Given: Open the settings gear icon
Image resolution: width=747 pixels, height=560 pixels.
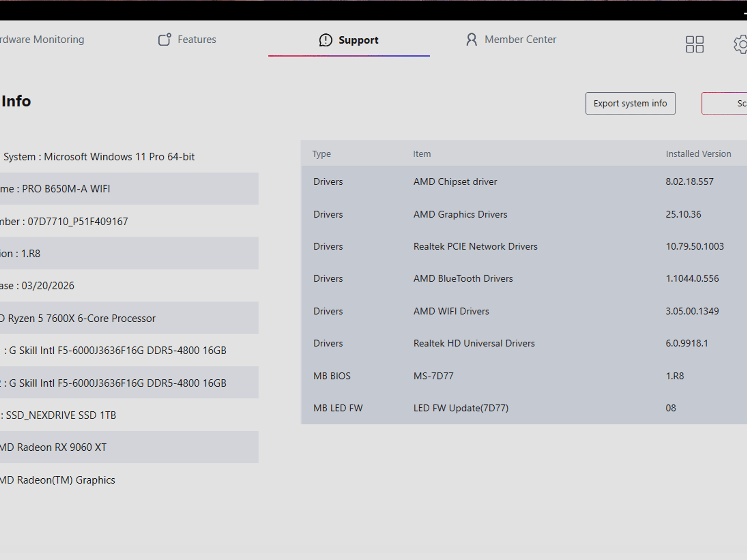Looking at the screenshot, I should 740,44.
